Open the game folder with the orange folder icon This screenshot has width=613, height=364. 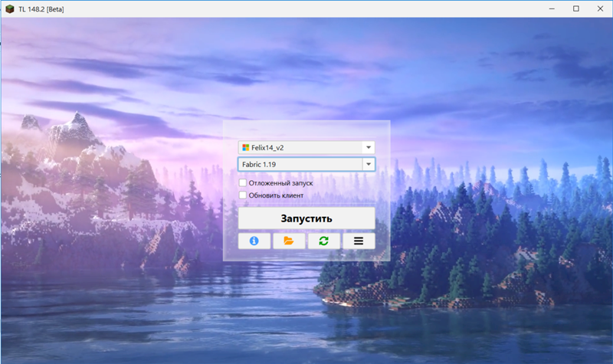[289, 241]
